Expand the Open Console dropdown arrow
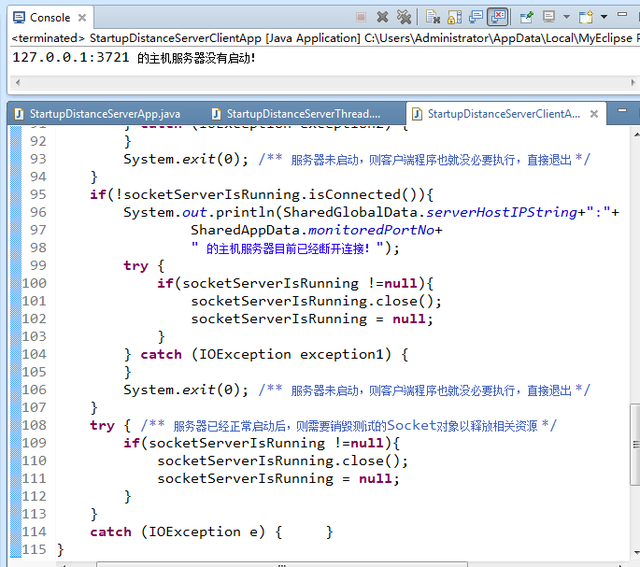This screenshot has width=640, height=567. click(x=604, y=17)
